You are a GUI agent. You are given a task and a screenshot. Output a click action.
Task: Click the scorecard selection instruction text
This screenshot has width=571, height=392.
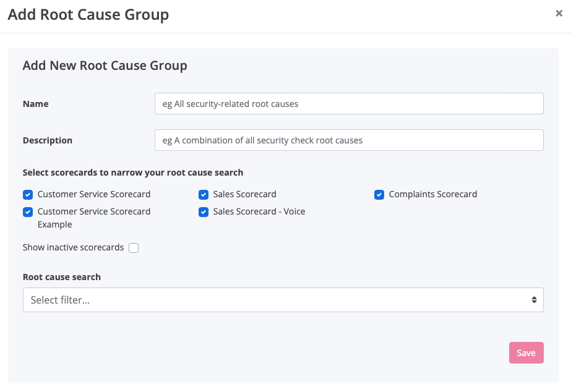(133, 173)
